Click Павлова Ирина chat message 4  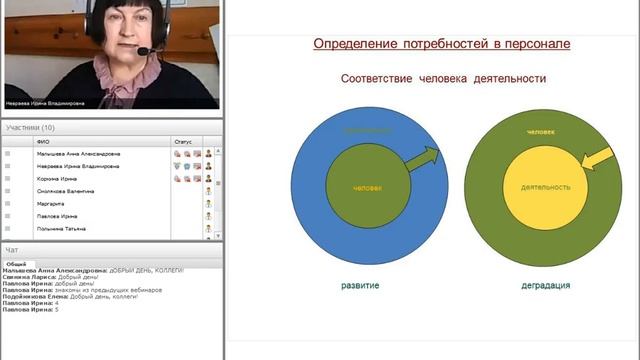57,303
